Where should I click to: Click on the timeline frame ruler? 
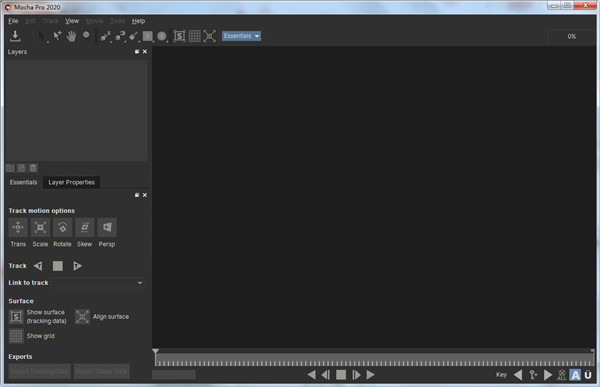pos(374,360)
